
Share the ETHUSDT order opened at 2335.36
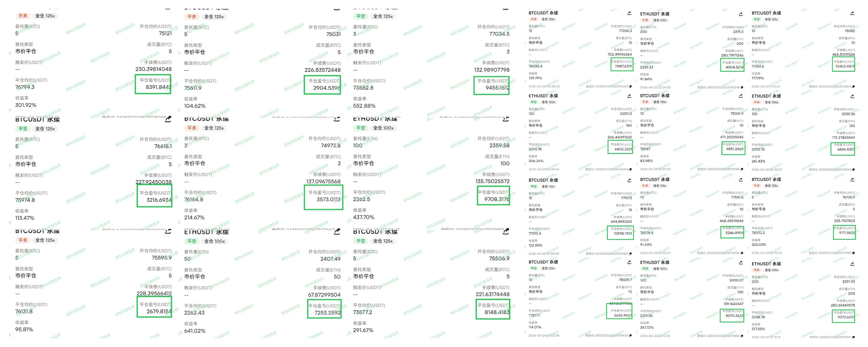[852, 96]
